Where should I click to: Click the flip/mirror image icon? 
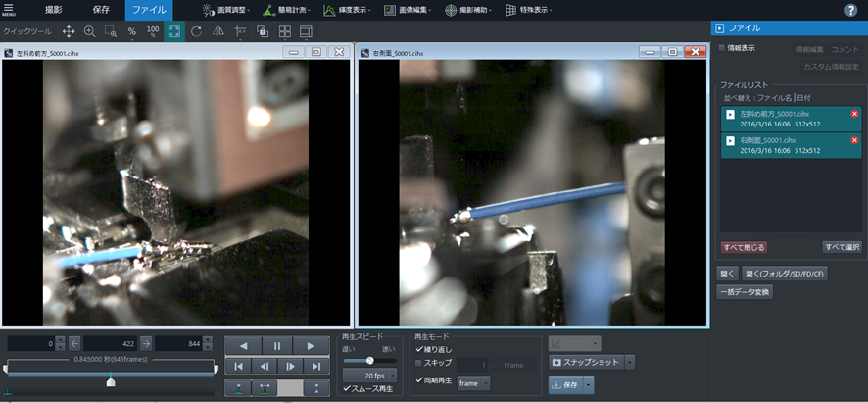218,31
